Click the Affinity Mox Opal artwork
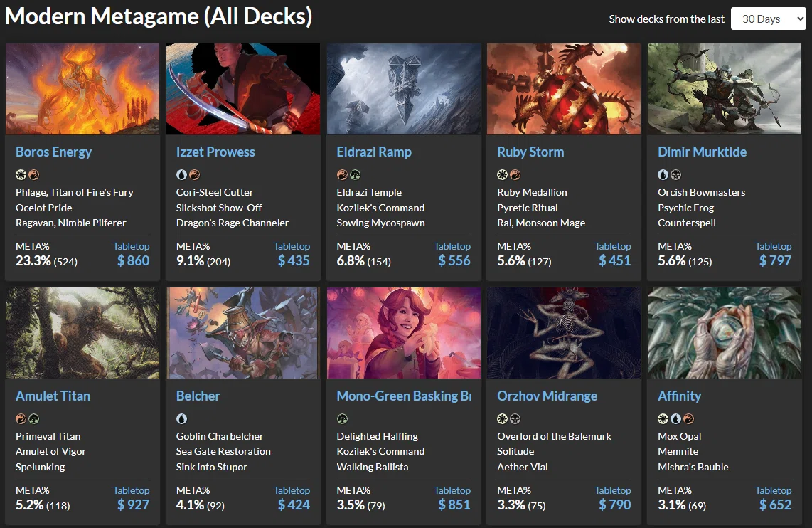812x528 pixels. pyautogui.click(x=724, y=333)
